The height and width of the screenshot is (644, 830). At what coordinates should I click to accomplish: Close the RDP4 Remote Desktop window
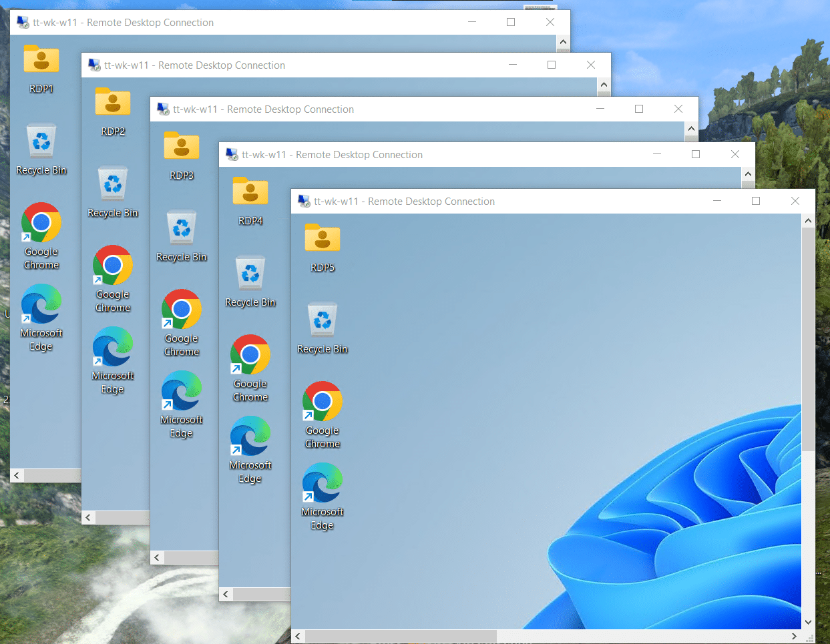(735, 154)
